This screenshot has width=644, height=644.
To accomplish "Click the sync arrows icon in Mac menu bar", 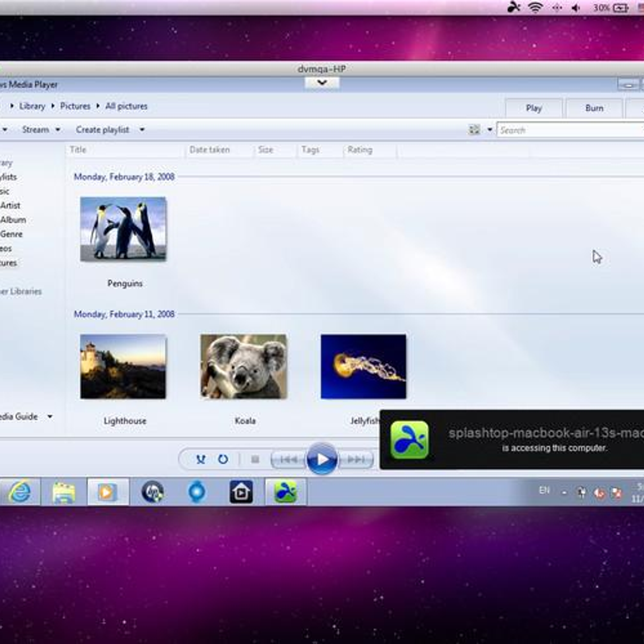I will 557,8.
